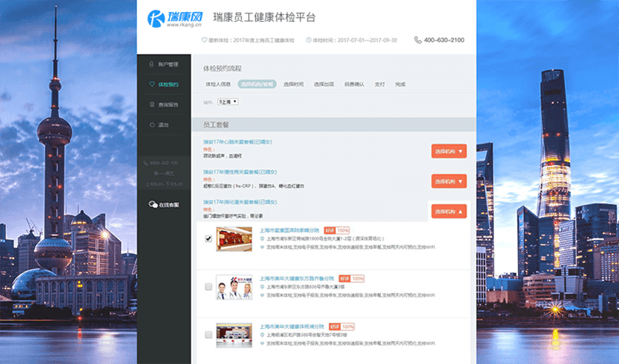Collapse 选择机构 for 消化道关爱套餐
This screenshot has height=364, width=619.
click(x=449, y=212)
